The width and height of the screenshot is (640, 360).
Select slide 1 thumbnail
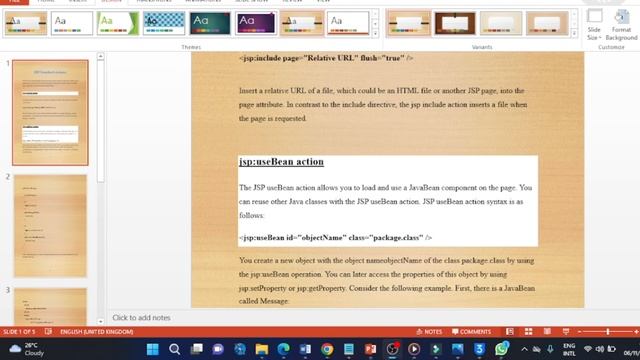coord(50,113)
